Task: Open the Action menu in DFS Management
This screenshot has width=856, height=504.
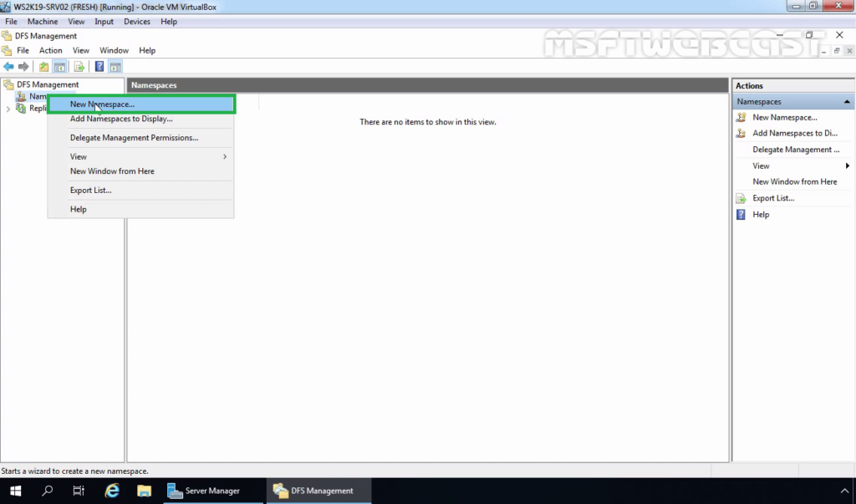Action: 51,50
